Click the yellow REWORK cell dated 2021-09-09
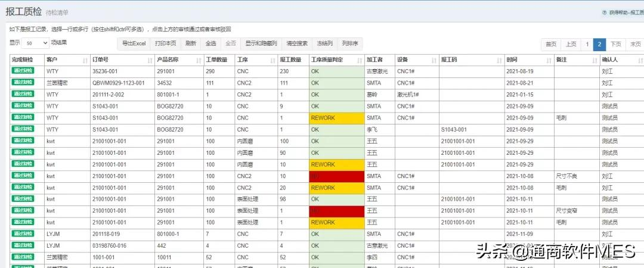This screenshot has width=644, height=268. point(337,118)
